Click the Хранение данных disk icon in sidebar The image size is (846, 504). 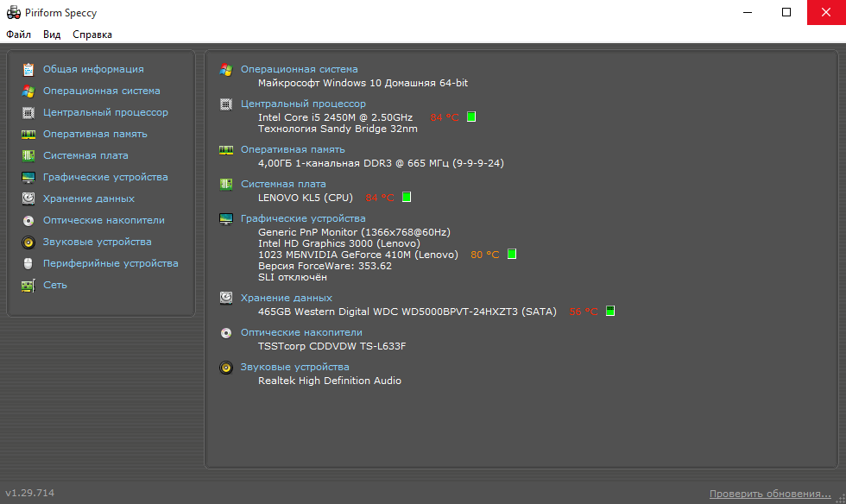(28, 199)
